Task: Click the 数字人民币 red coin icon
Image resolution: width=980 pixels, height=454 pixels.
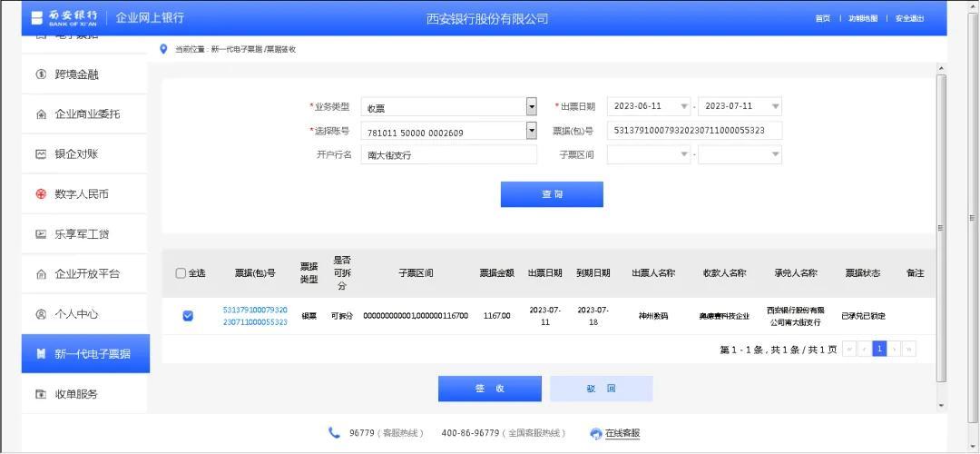Action: pos(41,194)
